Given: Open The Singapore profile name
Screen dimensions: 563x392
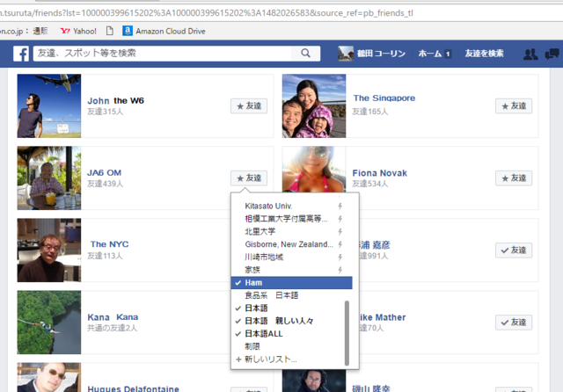Looking at the screenshot, I should (384, 98).
